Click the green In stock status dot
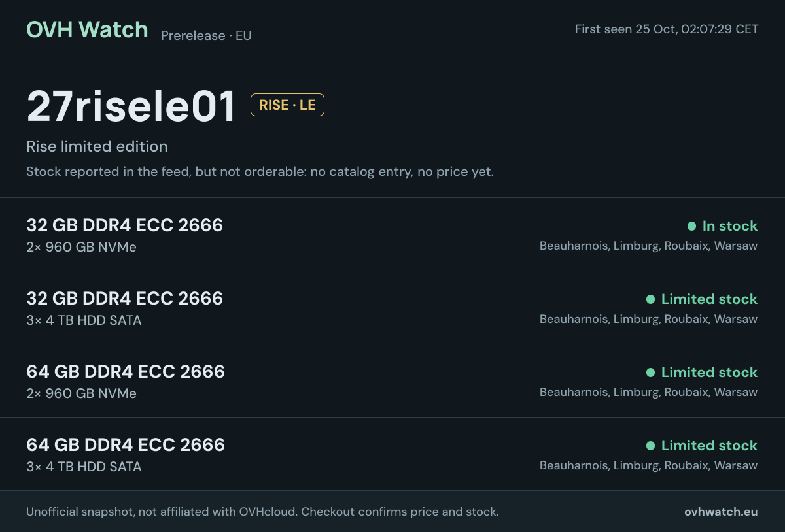The image size is (785, 532). (691, 226)
